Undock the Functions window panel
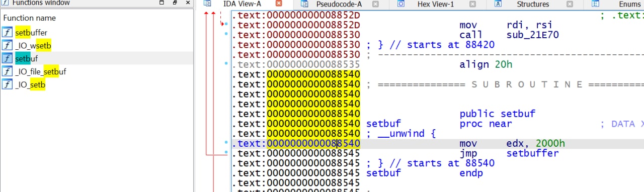Screen dimensions: 644x192 tap(175, 3)
